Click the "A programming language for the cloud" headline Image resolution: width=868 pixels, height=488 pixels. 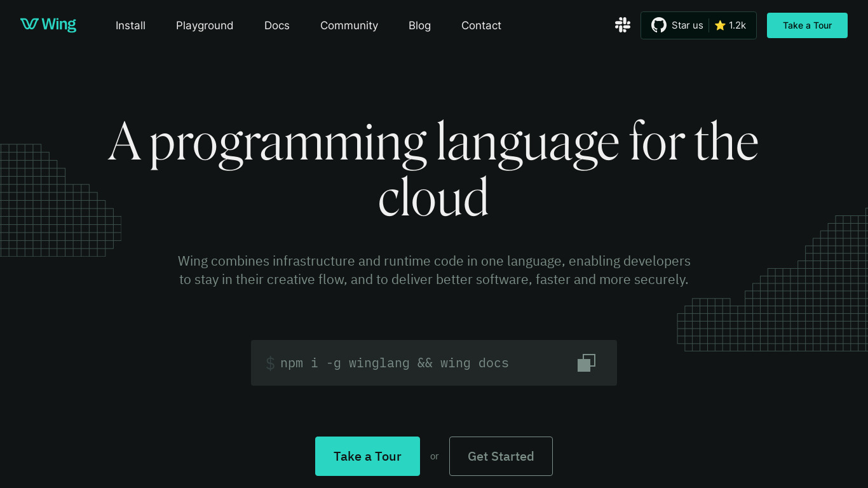[x=433, y=168]
